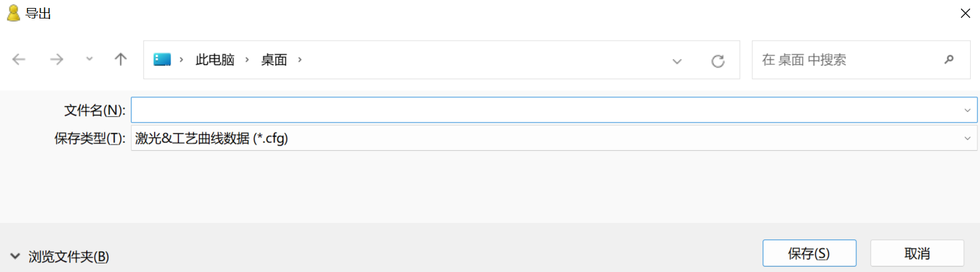Open recent locations chevron next to arrows

click(89, 59)
